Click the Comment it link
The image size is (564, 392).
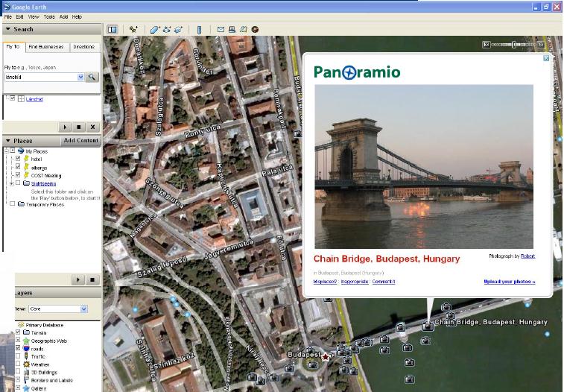(384, 282)
